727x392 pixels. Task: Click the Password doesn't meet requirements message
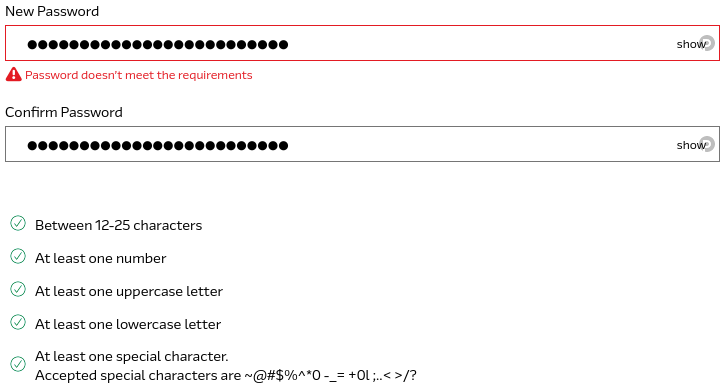coord(139,75)
